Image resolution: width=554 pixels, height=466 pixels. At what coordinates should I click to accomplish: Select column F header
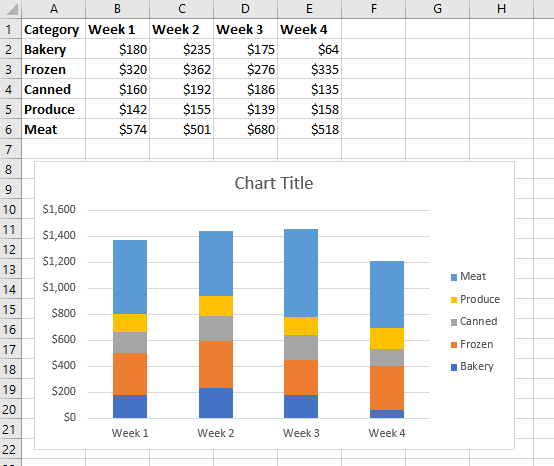373,9
